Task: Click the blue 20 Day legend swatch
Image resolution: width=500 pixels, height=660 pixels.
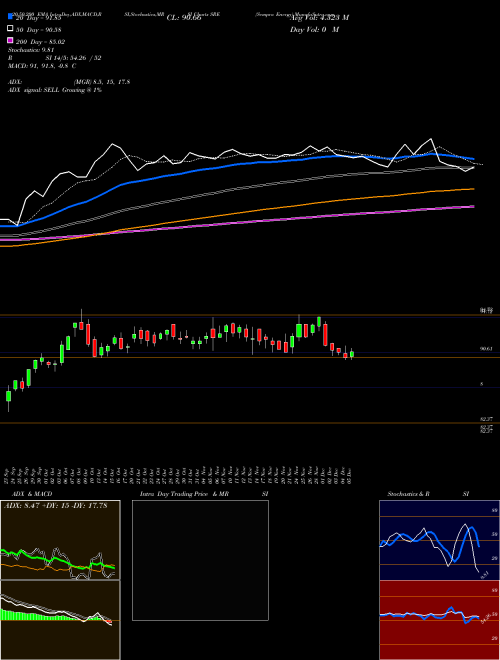Action: (x=11, y=17)
